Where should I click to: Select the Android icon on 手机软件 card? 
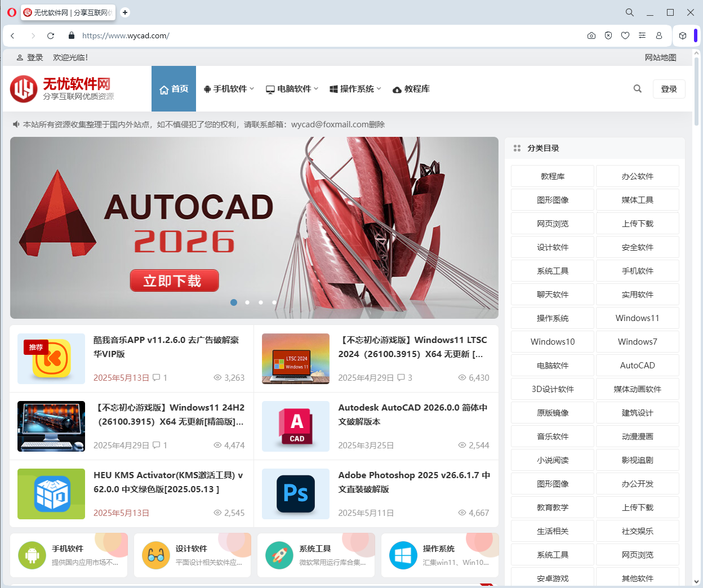[32, 555]
